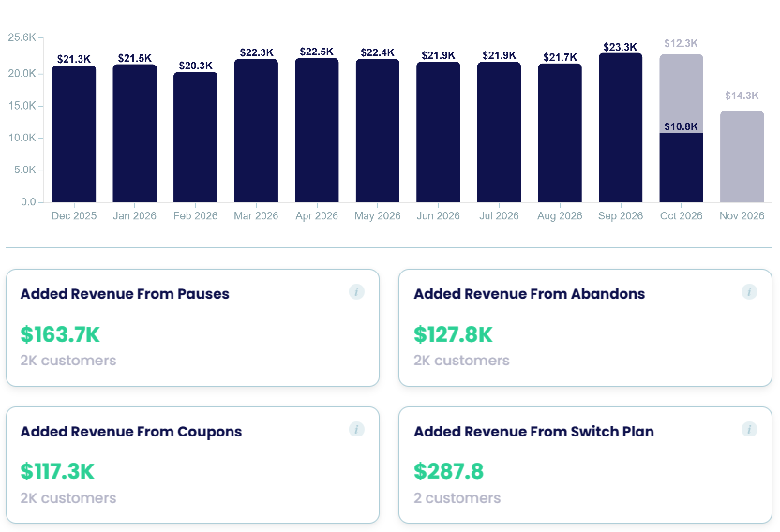The image size is (780, 532).
Task: Click the 'Apr 2026' axis label
Action: 317,215
